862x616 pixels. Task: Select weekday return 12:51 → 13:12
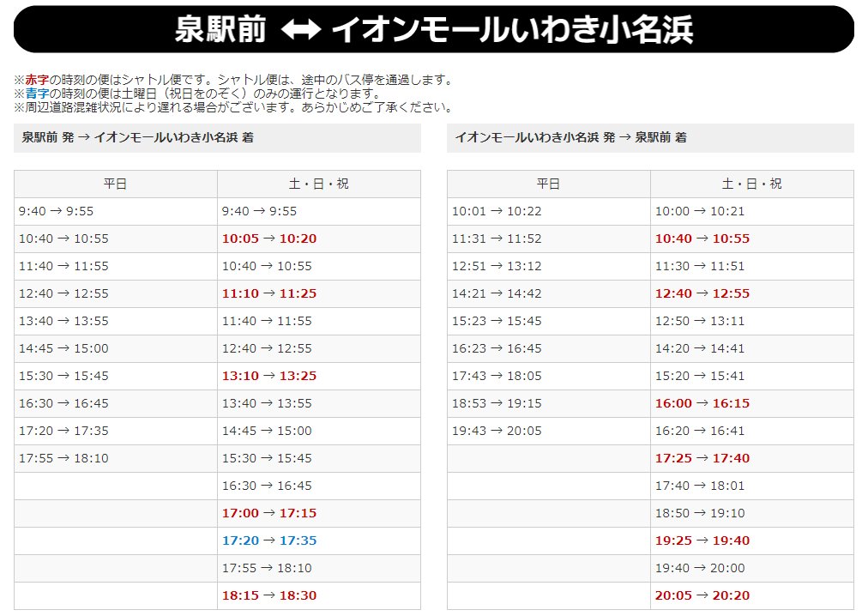coord(497,266)
